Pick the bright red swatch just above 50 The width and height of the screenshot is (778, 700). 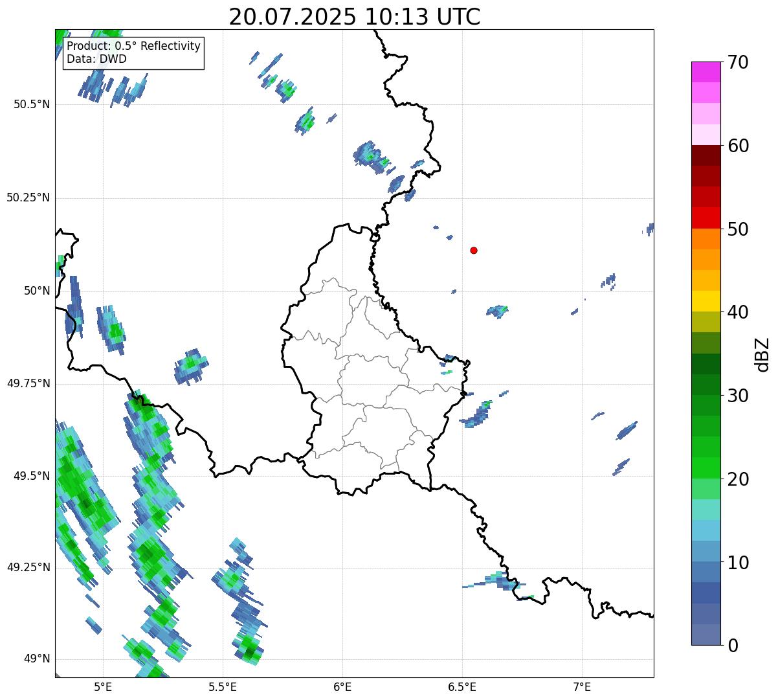coord(706,218)
